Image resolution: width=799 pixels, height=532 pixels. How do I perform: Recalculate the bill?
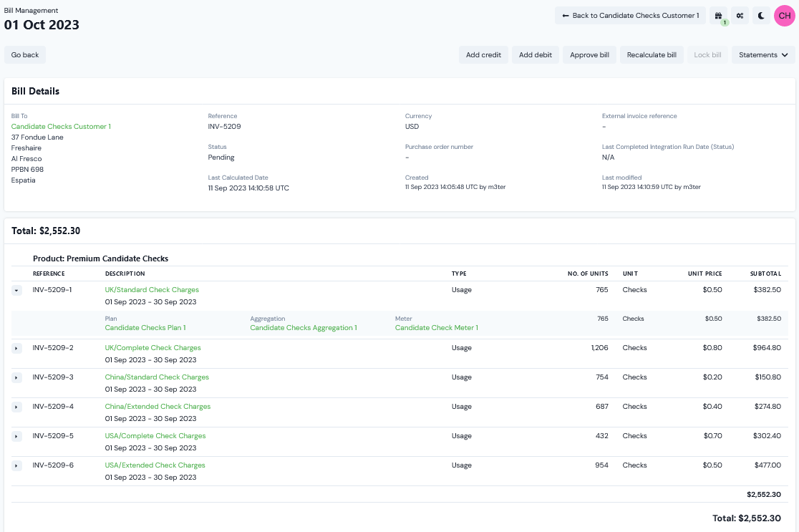pos(652,55)
